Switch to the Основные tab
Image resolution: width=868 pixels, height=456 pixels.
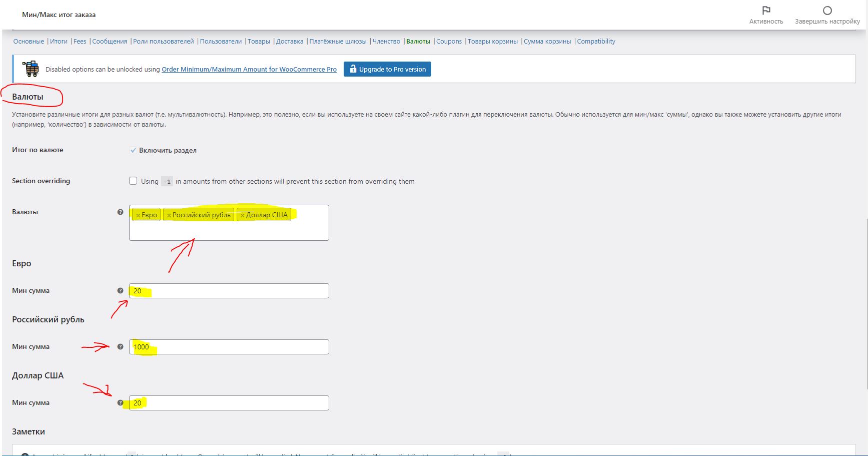(x=29, y=42)
